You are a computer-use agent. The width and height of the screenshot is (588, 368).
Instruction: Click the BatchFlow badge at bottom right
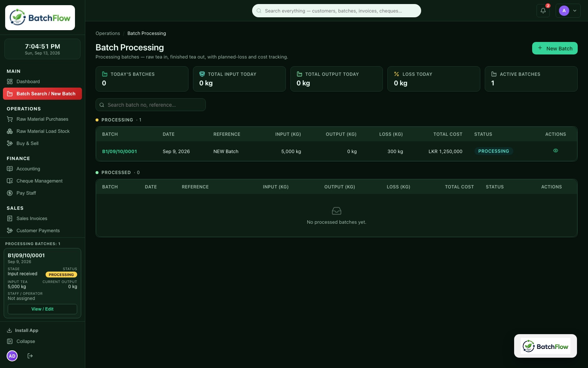(545, 346)
